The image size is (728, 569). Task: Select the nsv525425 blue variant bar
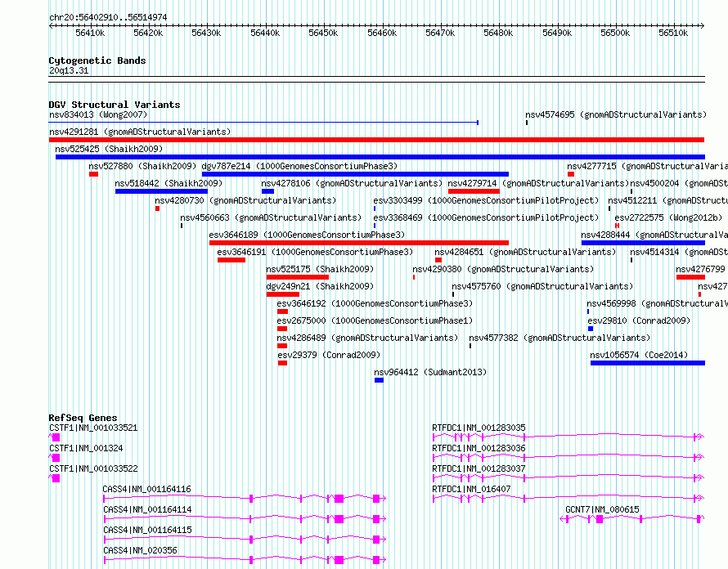click(x=380, y=157)
